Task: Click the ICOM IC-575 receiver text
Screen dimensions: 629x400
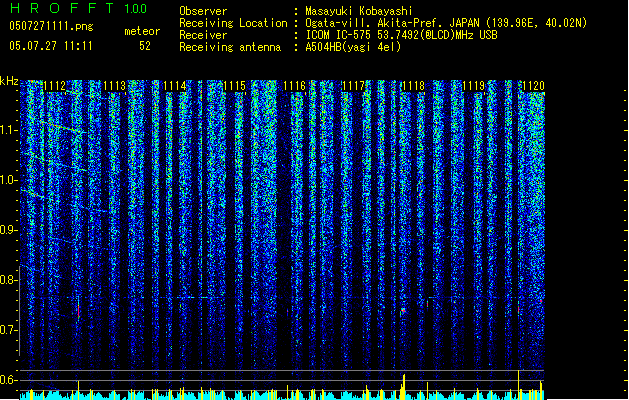Action: point(401,35)
